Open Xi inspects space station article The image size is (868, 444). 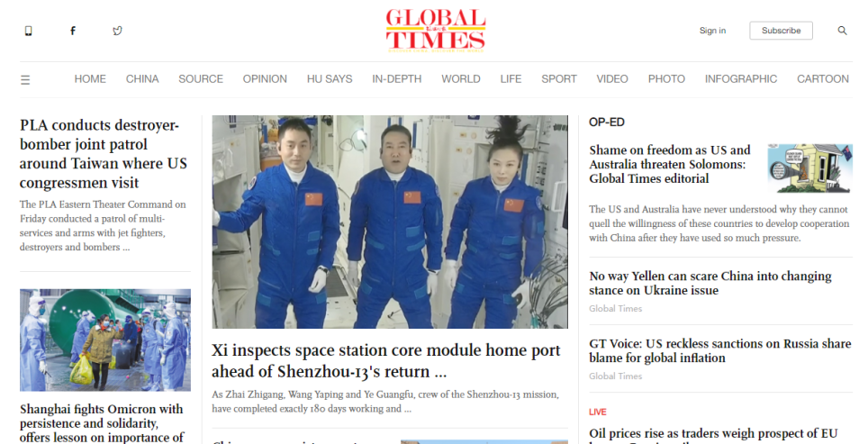tap(386, 360)
